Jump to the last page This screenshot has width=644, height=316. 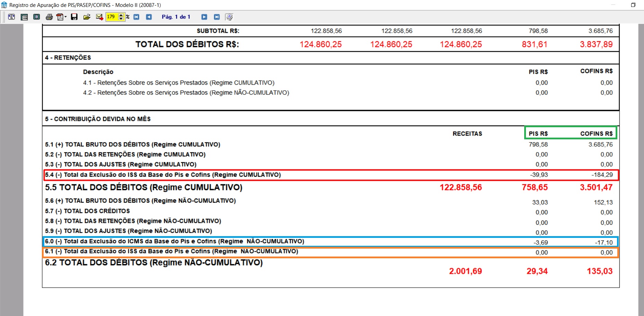[217, 17]
